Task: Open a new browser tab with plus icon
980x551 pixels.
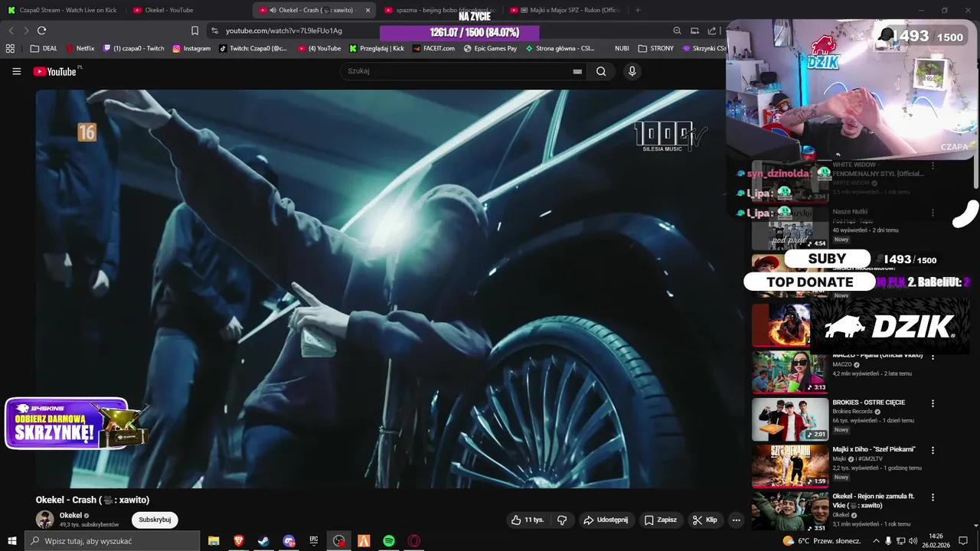Action: (x=638, y=10)
